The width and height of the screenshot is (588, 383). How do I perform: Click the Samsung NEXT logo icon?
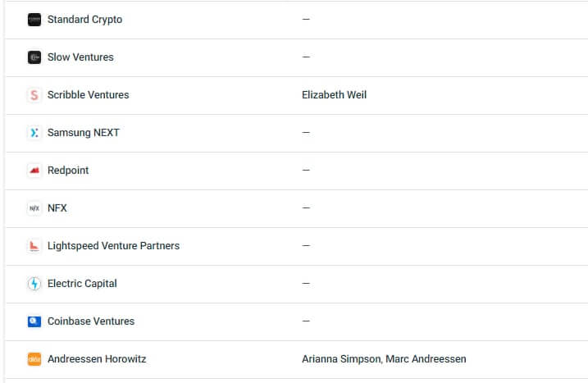tap(34, 133)
